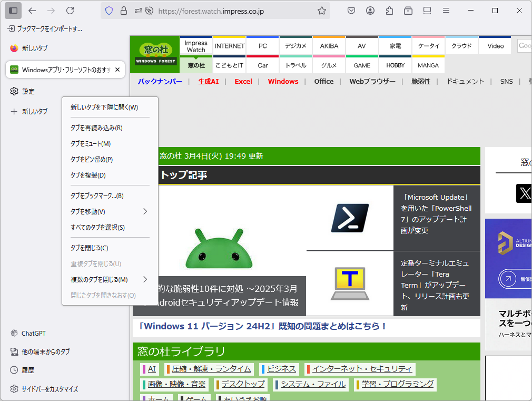Click the address bar input field
Image resolution: width=532 pixels, height=401 pixels.
pos(221,11)
